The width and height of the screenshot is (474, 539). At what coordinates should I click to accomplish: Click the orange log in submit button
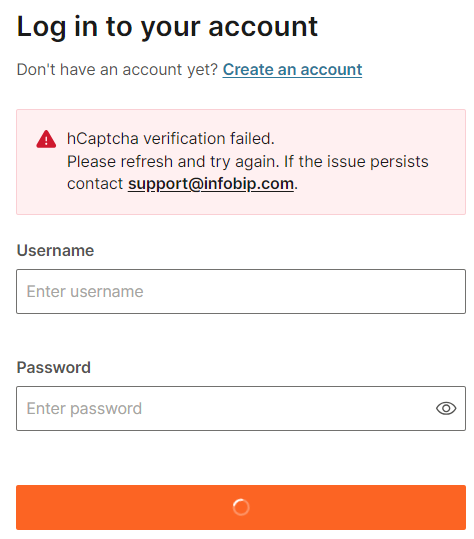point(241,507)
